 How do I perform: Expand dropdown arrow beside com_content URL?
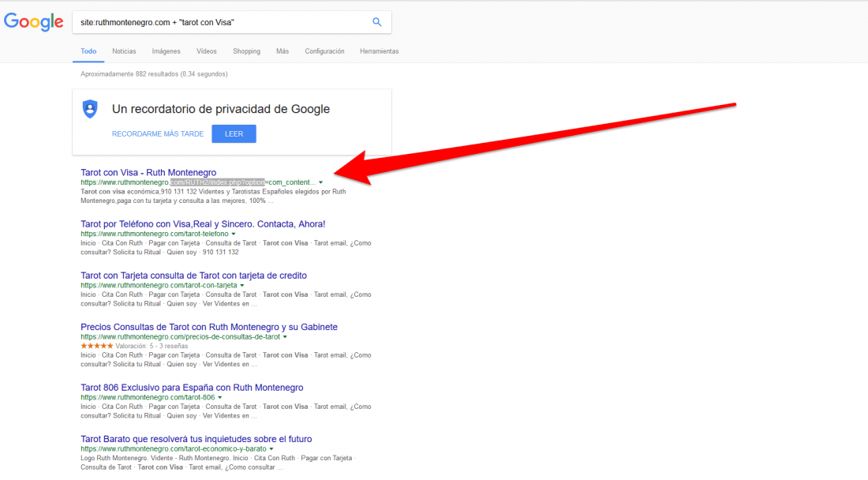(x=320, y=182)
